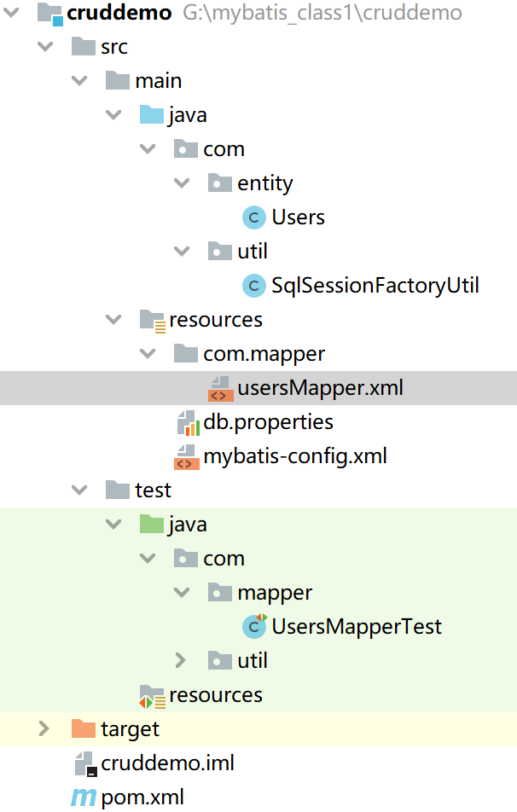Select the test resources folder

(215, 695)
